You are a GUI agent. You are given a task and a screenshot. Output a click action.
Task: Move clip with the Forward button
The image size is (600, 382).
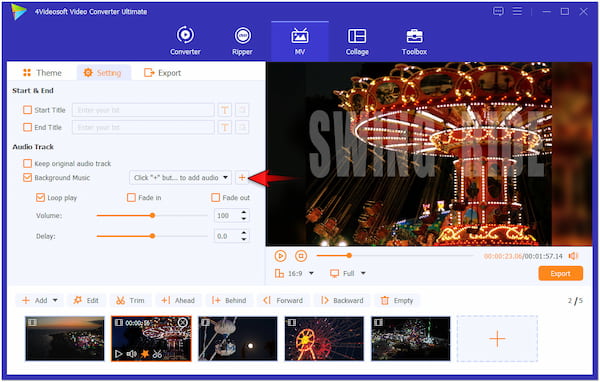[x=283, y=300]
